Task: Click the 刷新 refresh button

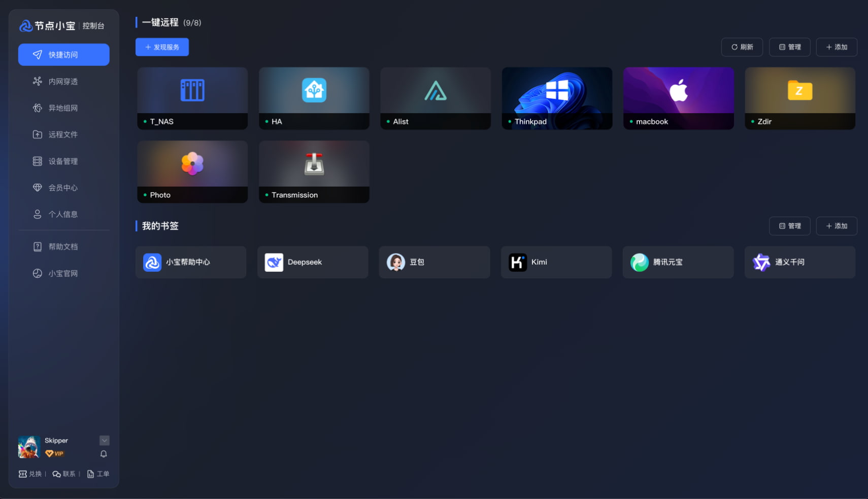Action: 742,47
